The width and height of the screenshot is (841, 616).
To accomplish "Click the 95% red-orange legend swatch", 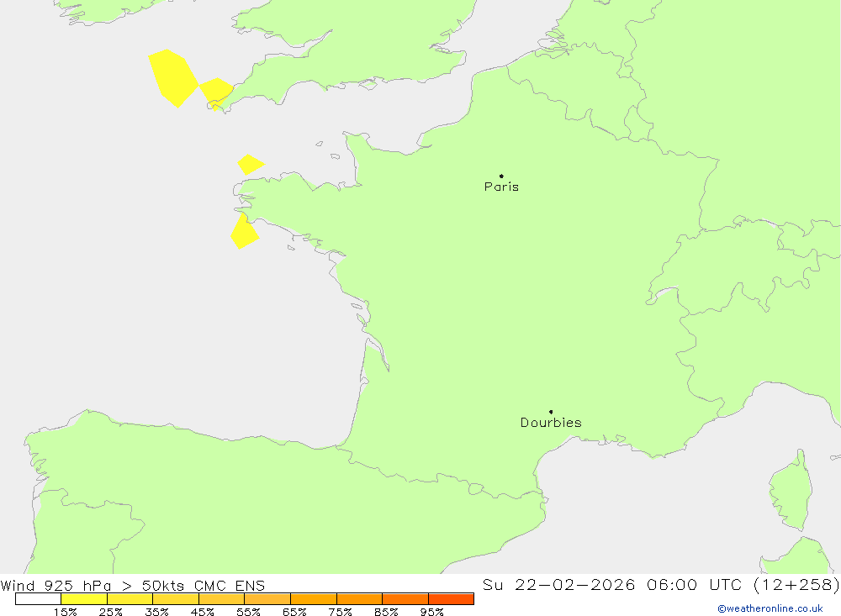I will coord(451,599).
